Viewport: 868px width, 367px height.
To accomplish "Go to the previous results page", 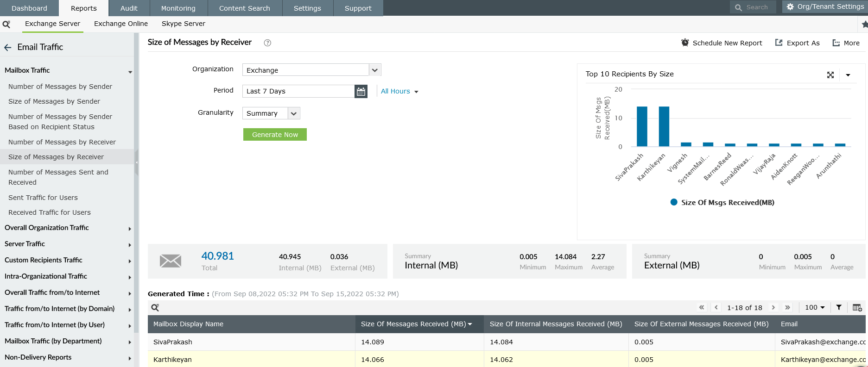I will coord(716,307).
